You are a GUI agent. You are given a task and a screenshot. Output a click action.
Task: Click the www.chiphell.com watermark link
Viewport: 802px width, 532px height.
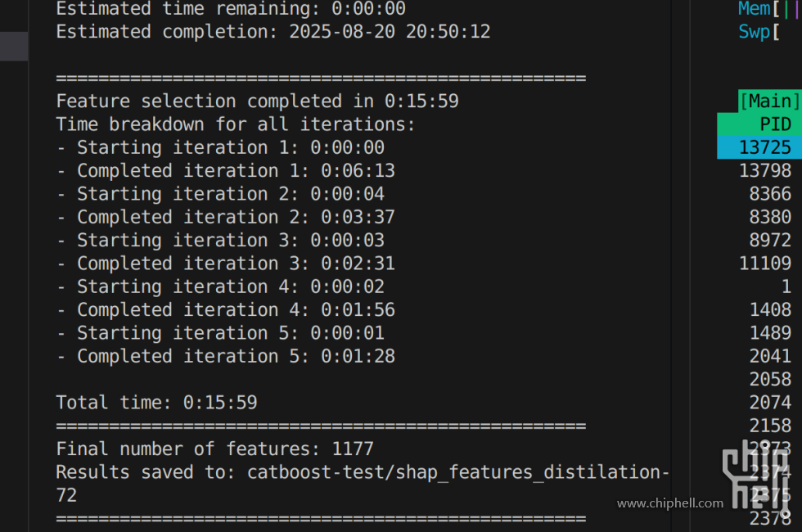click(670, 503)
